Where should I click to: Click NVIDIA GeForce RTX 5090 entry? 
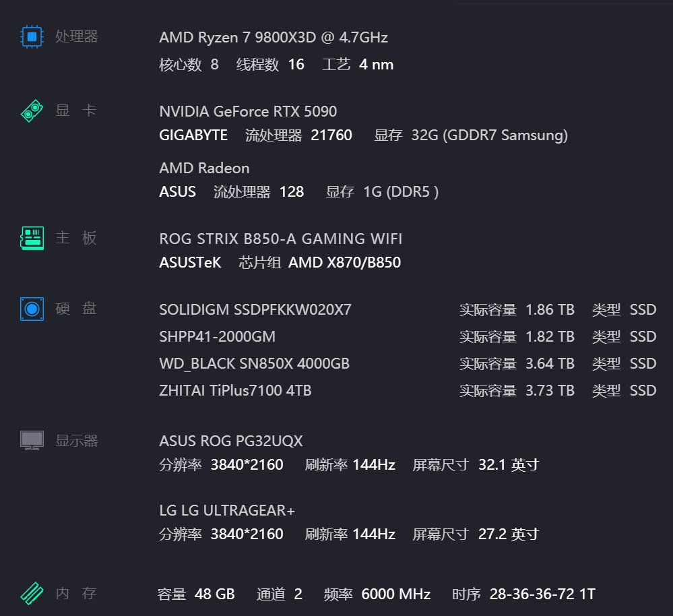click(x=248, y=111)
